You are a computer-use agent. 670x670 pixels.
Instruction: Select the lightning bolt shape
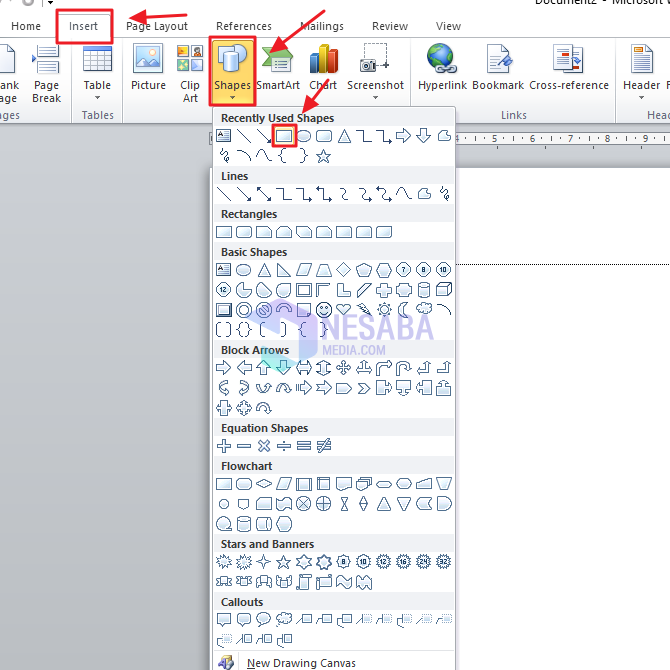pos(364,309)
